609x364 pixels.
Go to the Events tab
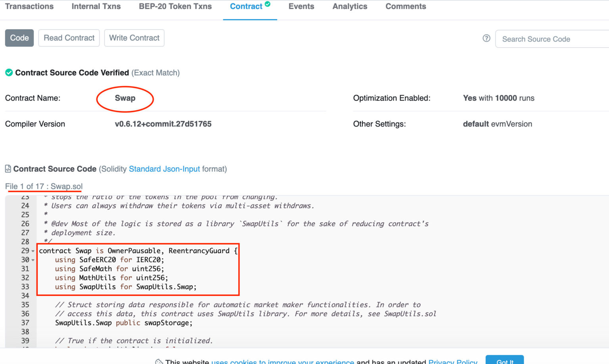coord(301,7)
